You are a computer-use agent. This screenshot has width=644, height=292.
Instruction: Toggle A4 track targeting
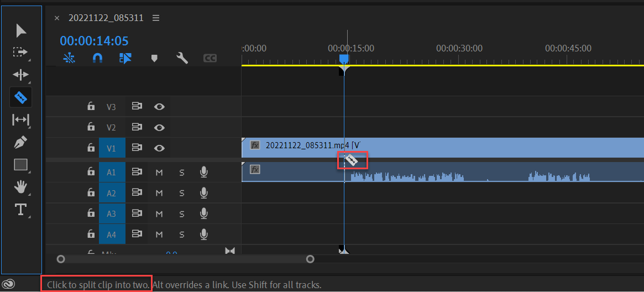112,234
